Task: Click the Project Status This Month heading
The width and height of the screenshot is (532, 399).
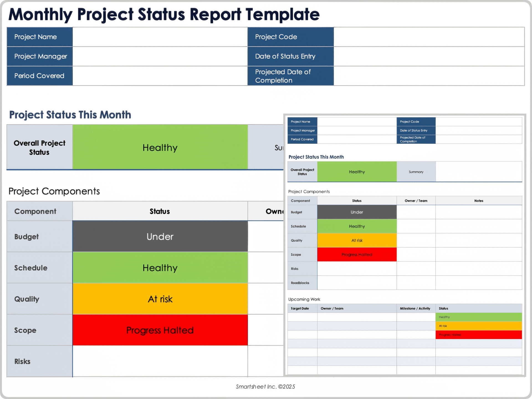Action: pos(70,114)
